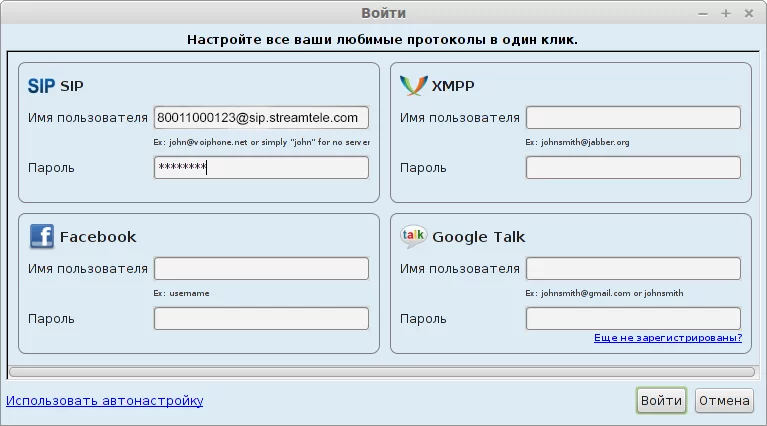Open the 'Использовать автонастройку' link

pyautogui.click(x=105, y=401)
